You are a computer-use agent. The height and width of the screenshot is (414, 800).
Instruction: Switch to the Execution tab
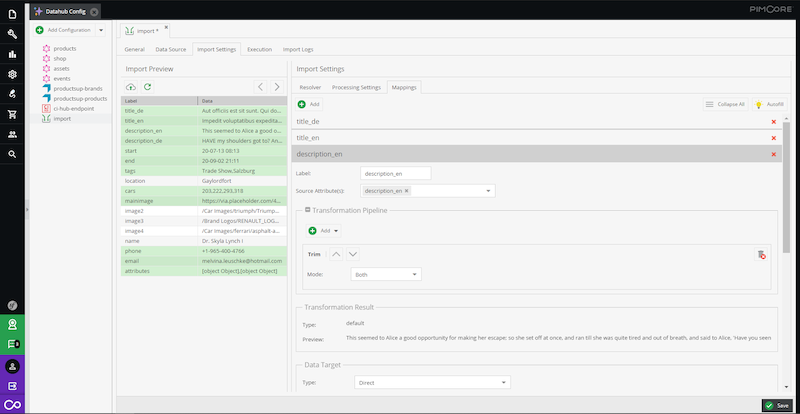pos(259,50)
